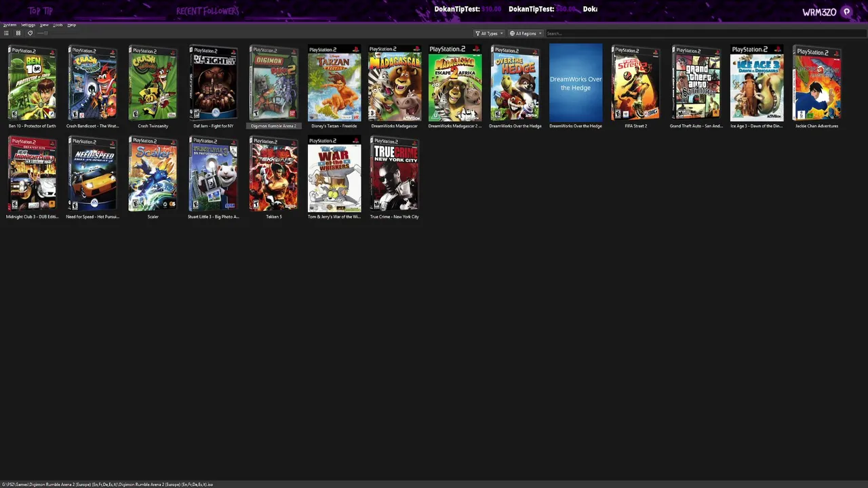Switch to game grid view icon
868x488 pixels.
[18, 33]
